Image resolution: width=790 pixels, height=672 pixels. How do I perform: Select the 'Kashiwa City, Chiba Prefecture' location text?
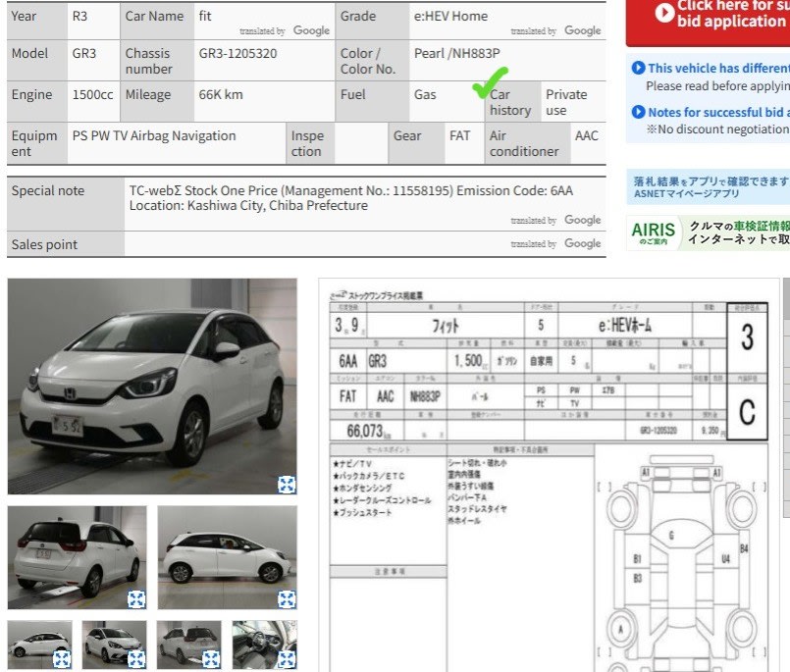278,206
